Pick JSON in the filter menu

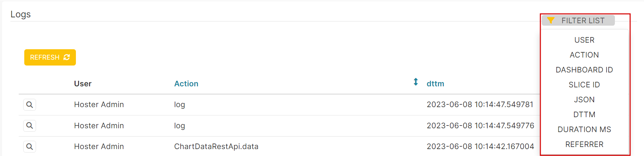pos(584,100)
